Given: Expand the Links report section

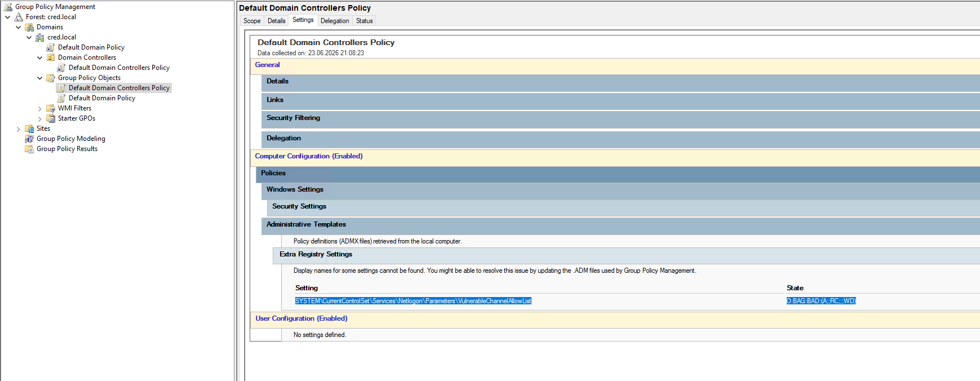Looking at the screenshot, I should [x=620, y=101].
